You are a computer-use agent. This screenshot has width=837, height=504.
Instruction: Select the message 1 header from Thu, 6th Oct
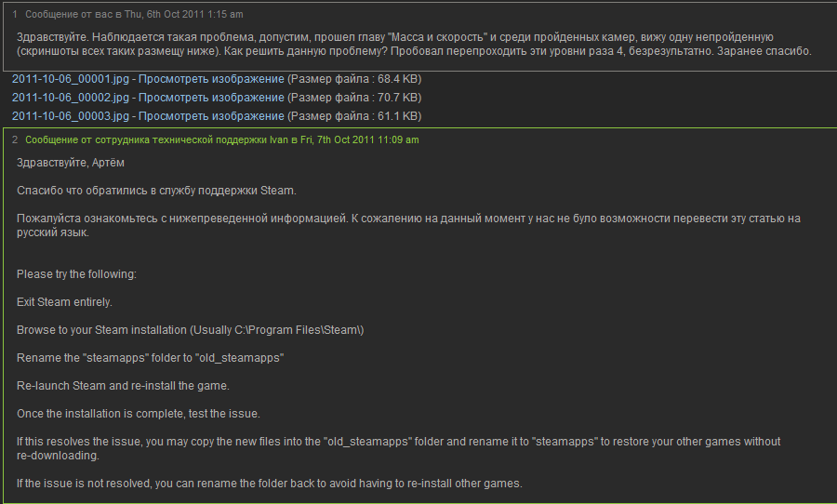click(x=134, y=15)
